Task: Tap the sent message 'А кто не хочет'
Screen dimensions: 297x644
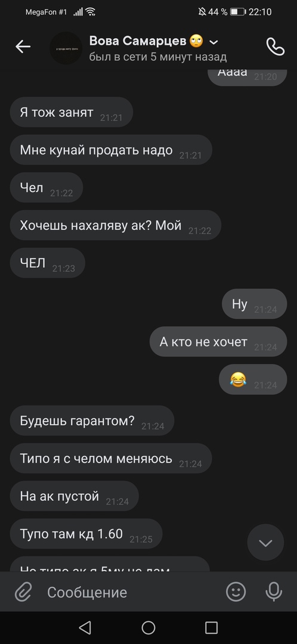Action: tap(218, 342)
